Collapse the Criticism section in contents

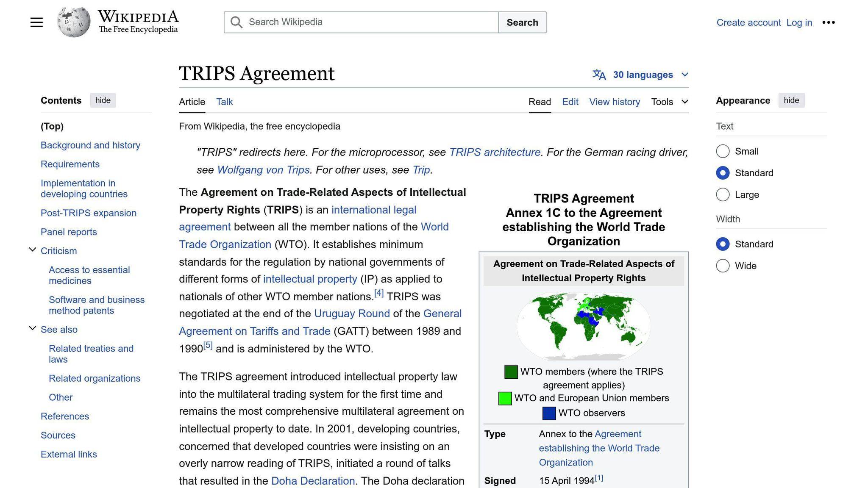[32, 250]
